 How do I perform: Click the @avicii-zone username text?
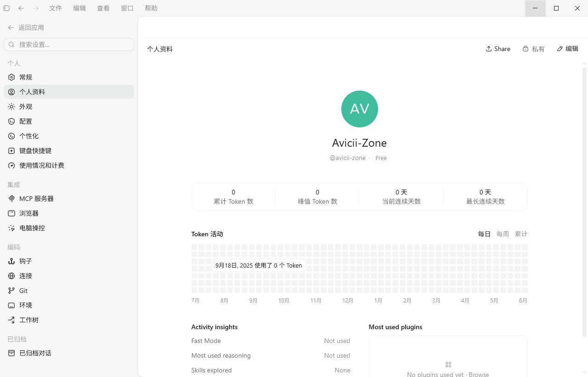[348, 158]
